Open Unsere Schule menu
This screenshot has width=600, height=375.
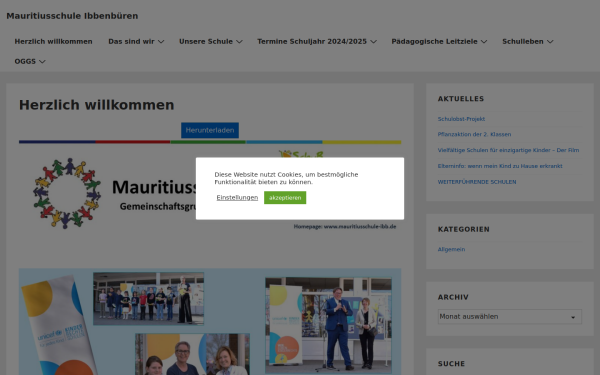(x=206, y=41)
